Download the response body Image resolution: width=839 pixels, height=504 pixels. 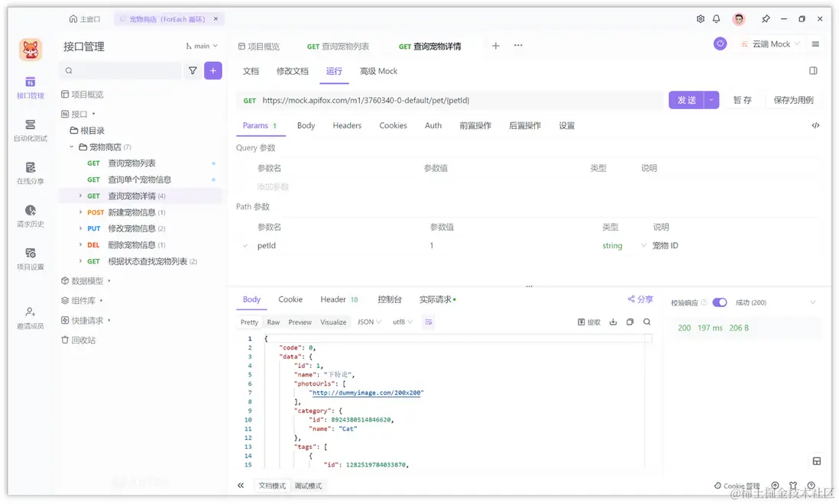point(614,321)
